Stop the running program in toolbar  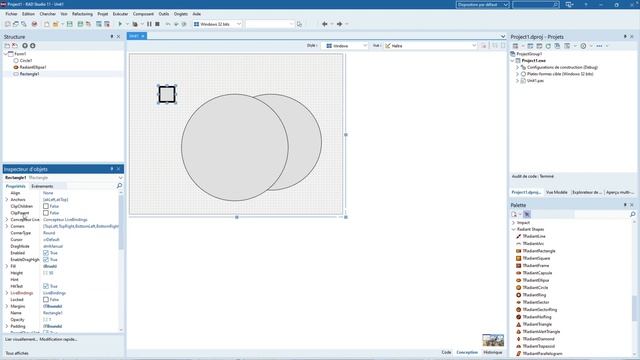(157, 24)
